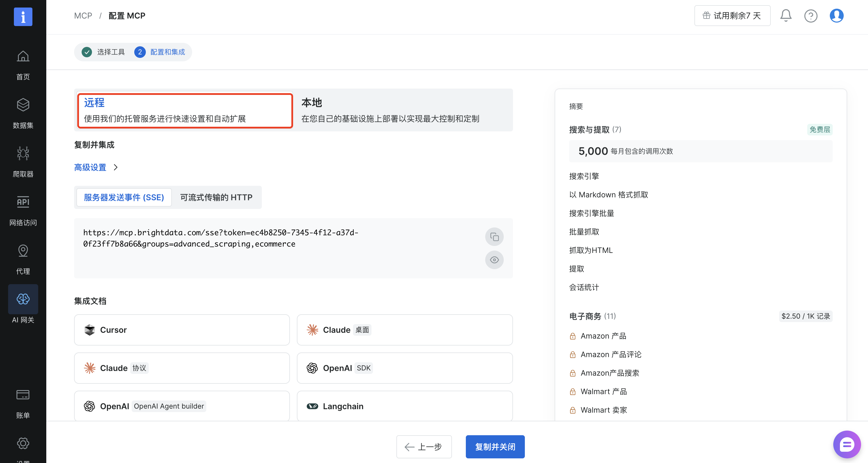The width and height of the screenshot is (868, 463).
Task: Open 网络访问 API icon in sidebar
Action: click(x=23, y=210)
